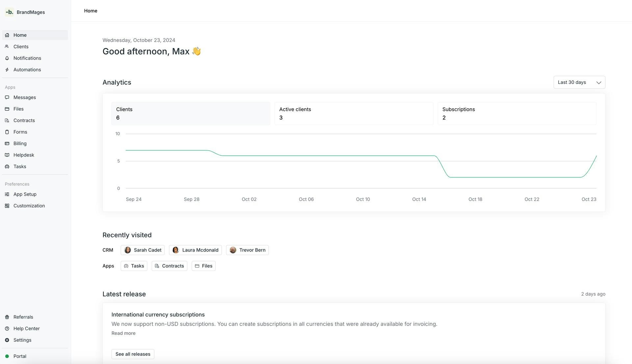The height and width of the screenshot is (364, 632).
Task: Click the Billing card icon
Action: click(x=7, y=143)
